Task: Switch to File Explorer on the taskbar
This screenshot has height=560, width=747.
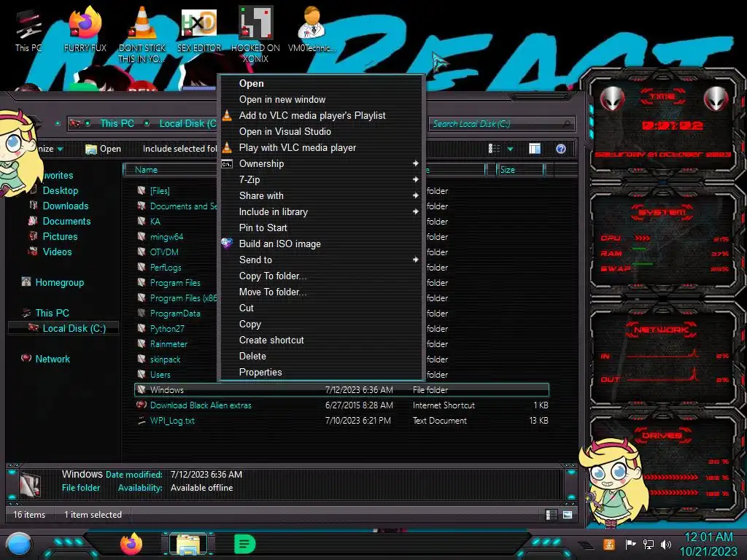Action: (188, 544)
